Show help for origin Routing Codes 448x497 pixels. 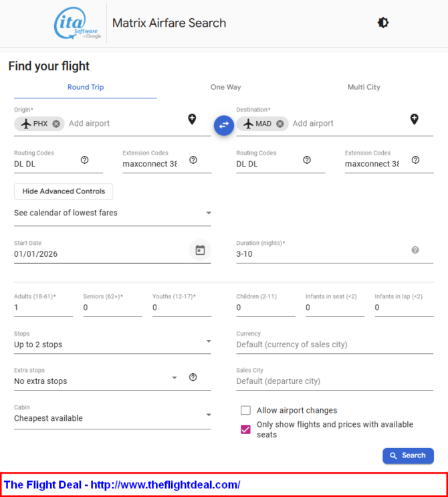point(85,160)
